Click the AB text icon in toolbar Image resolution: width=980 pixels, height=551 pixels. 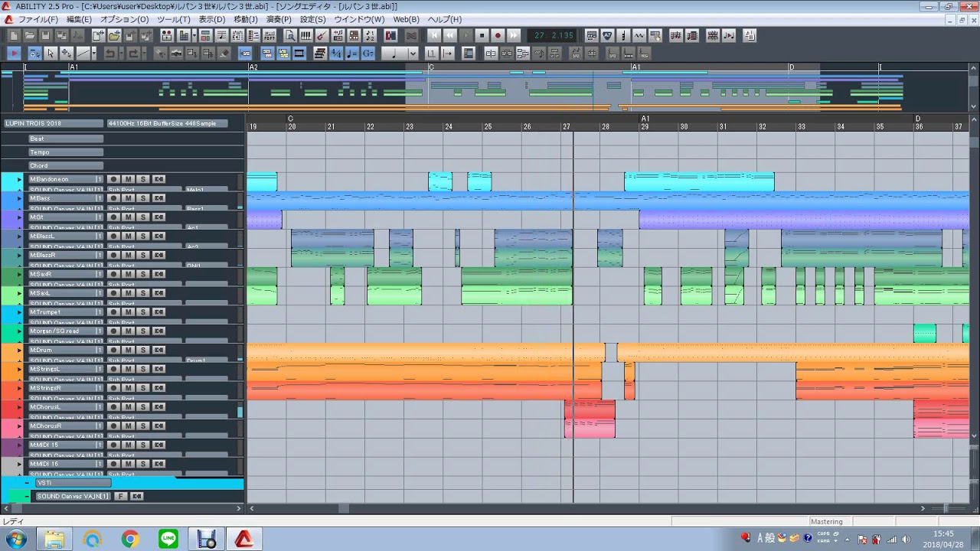pos(750,35)
